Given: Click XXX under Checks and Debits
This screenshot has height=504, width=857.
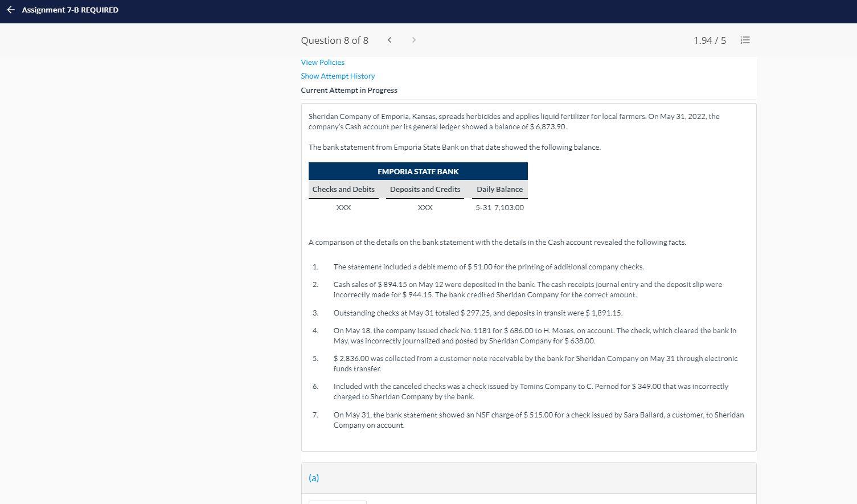Looking at the screenshot, I should pos(343,207).
